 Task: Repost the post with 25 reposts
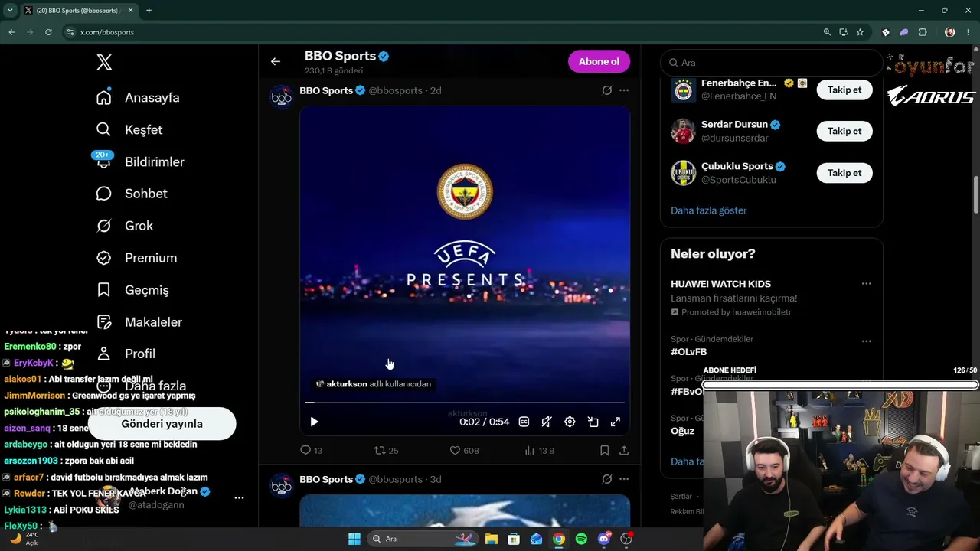click(386, 451)
